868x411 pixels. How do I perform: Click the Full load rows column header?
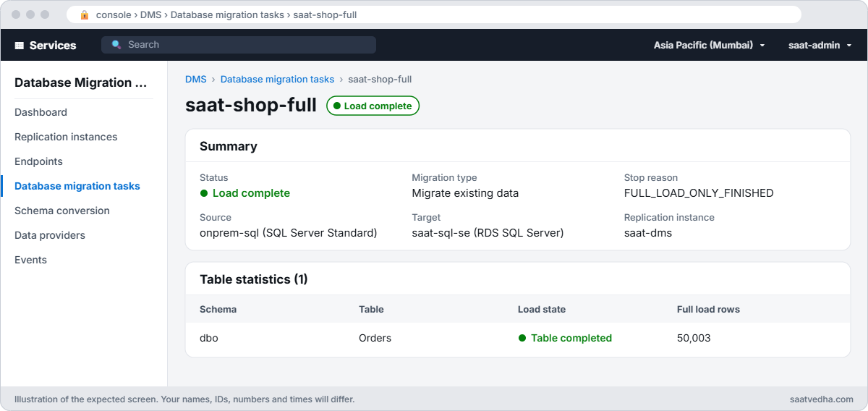click(708, 309)
